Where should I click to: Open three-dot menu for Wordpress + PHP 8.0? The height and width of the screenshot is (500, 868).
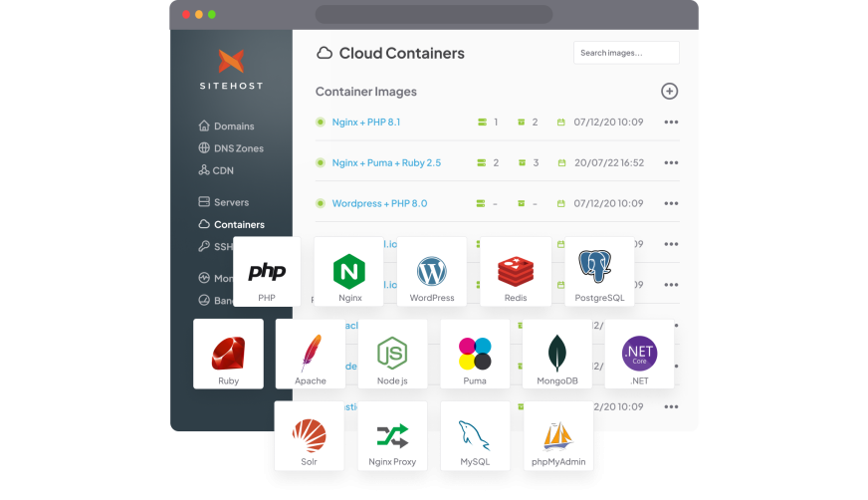[x=671, y=204]
